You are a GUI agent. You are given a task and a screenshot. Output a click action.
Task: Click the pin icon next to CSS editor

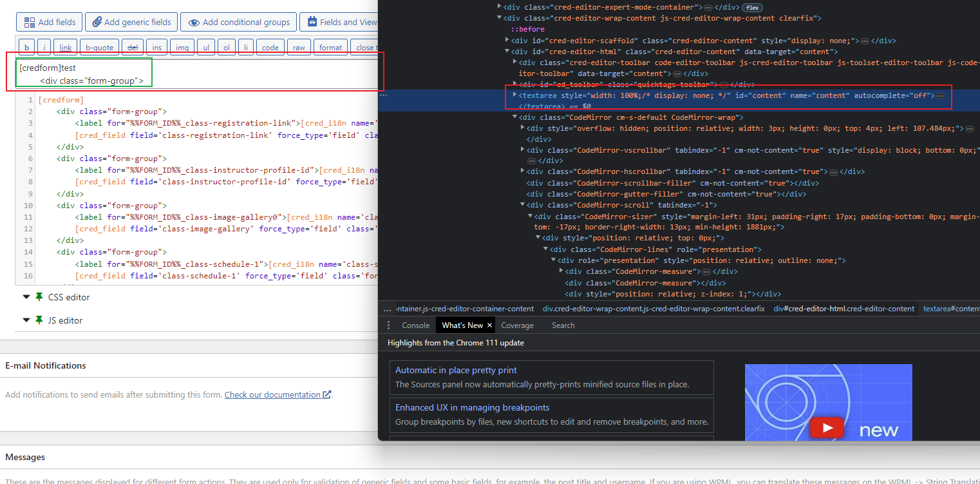point(39,297)
